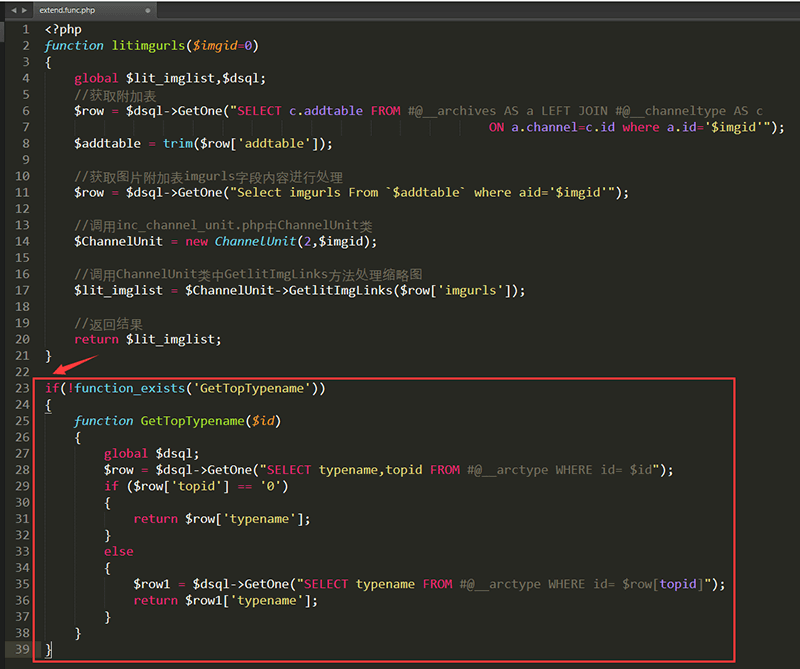Click the closing brace on line 39
Image resolution: width=800 pixels, height=669 pixels.
[x=47, y=649]
